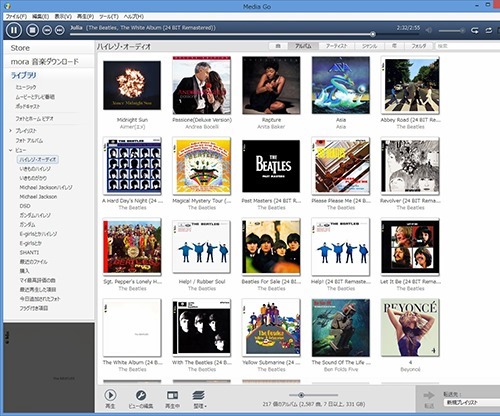This screenshot has height=416, width=500.
Task: Select the Michael Jacksonハイレゾ view
Action: (x=46, y=187)
